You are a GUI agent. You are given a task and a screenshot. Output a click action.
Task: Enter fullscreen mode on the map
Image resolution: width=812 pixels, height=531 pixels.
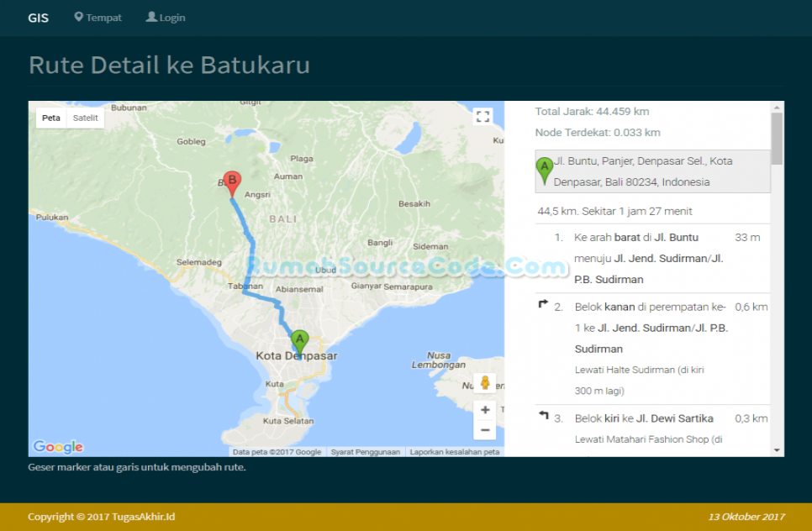pyautogui.click(x=482, y=117)
